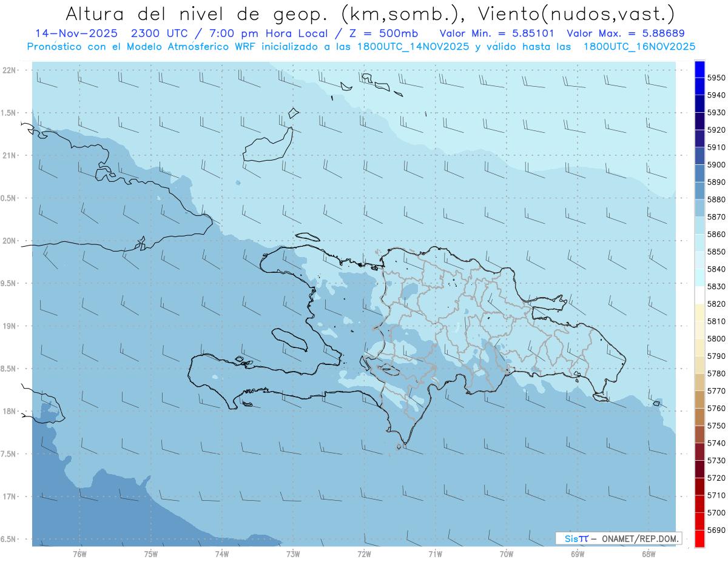Click the 73W longitude axis label
Image resolution: width=728 pixels, height=562 pixels.
293,554
